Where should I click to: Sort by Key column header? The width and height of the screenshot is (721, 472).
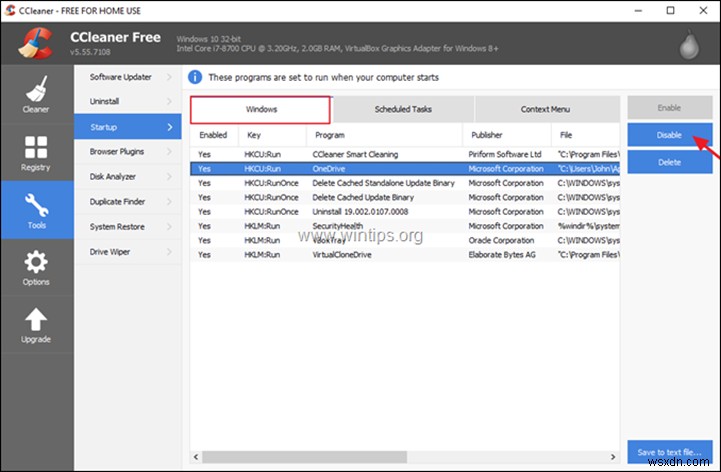coord(272,135)
